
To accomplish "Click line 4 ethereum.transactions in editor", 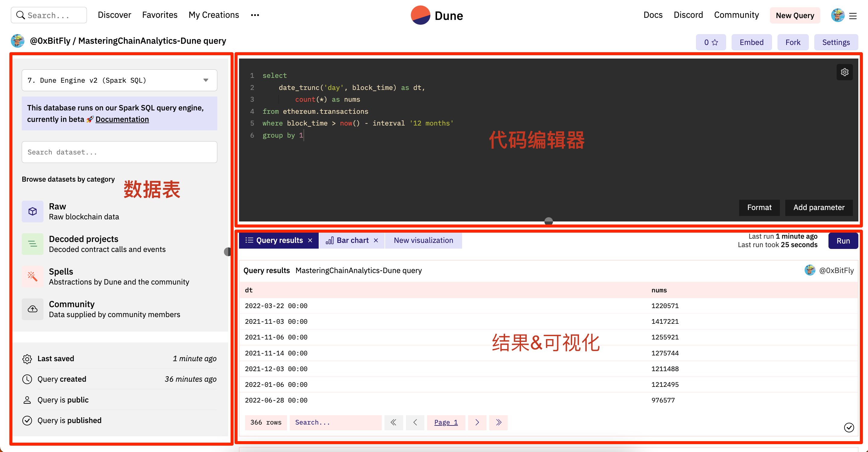I will pos(325,111).
